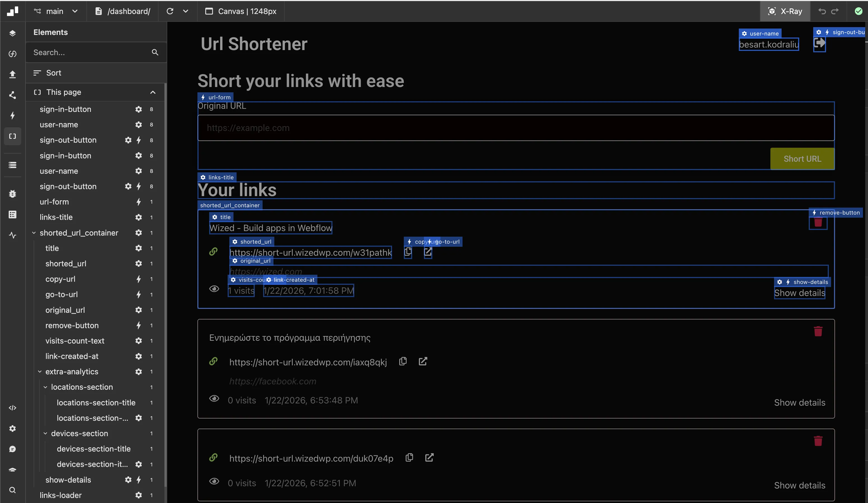868x503 pixels.
Task: Toggle X-Ray mode in the top bar
Action: [x=786, y=11]
